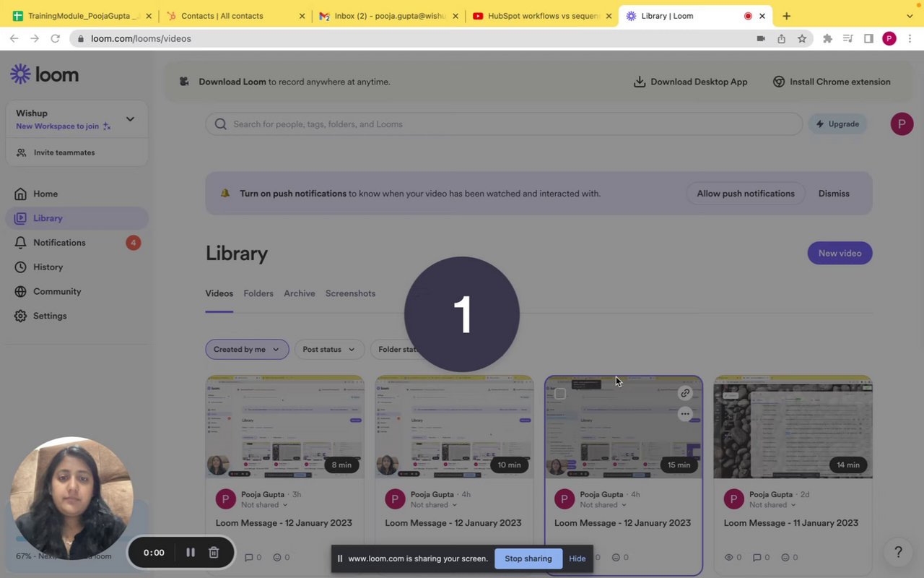The width and height of the screenshot is (924, 578).
Task: Expand Not shared on the 2d video
Action: [x=772, y=505]
